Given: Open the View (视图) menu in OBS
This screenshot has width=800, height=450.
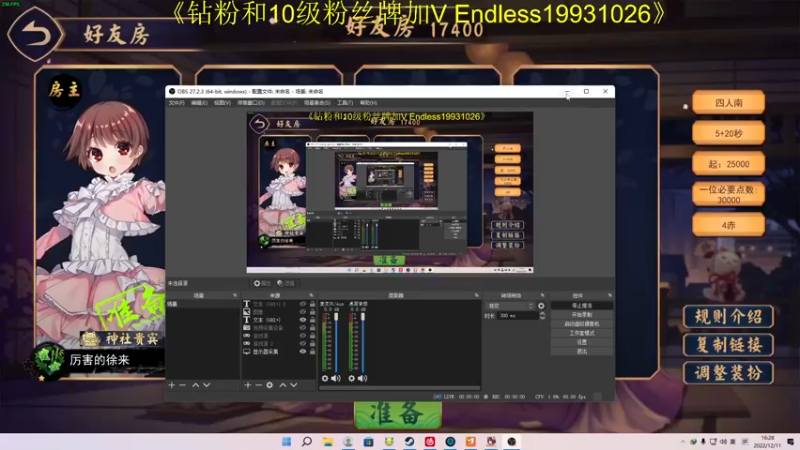Looking at the screenshot, I should [222, 103].
